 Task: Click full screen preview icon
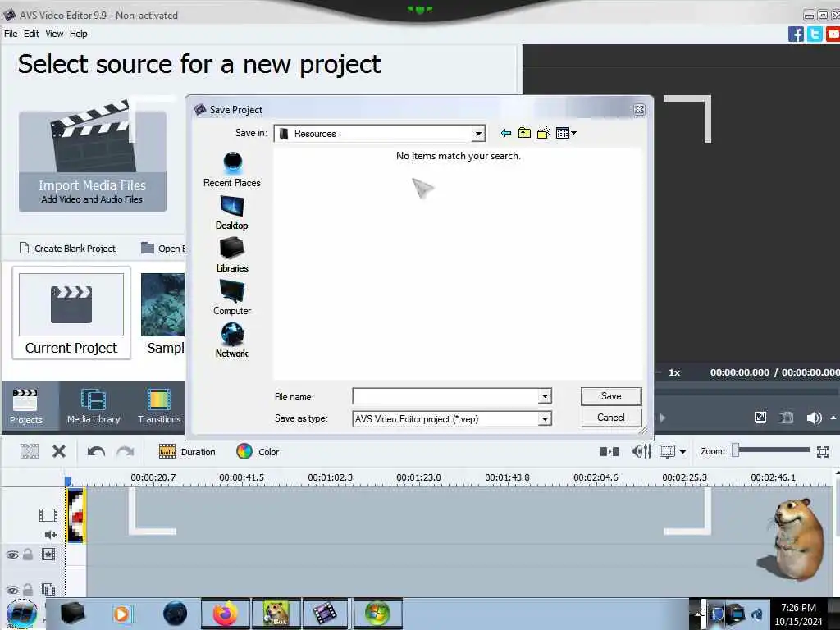point(760,418)
